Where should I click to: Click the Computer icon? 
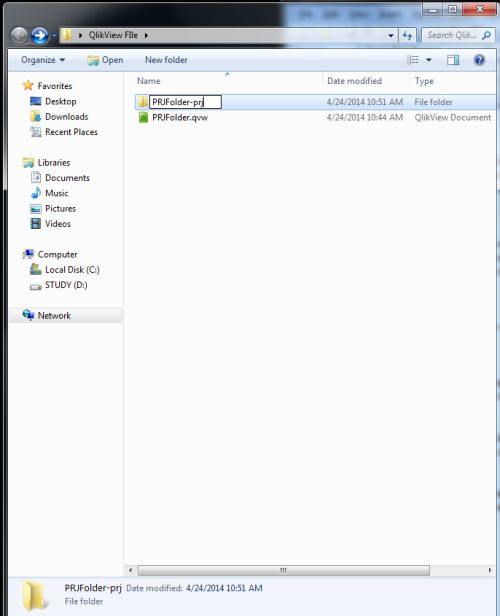(x=28, y=254)
